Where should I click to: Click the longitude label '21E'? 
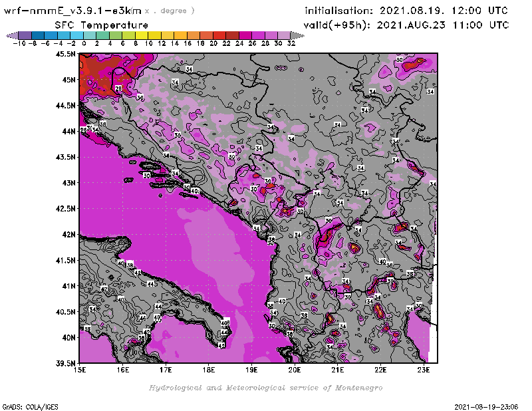338,370
